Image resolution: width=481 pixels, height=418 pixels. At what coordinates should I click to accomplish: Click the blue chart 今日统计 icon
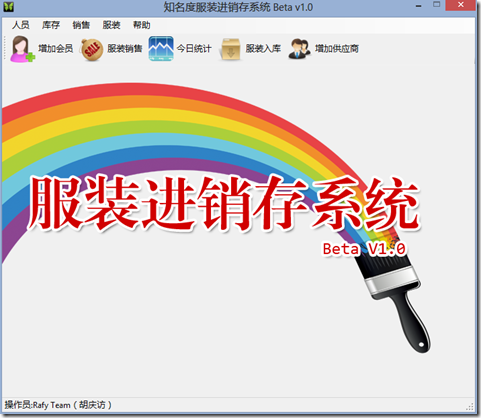click(161, 49)
